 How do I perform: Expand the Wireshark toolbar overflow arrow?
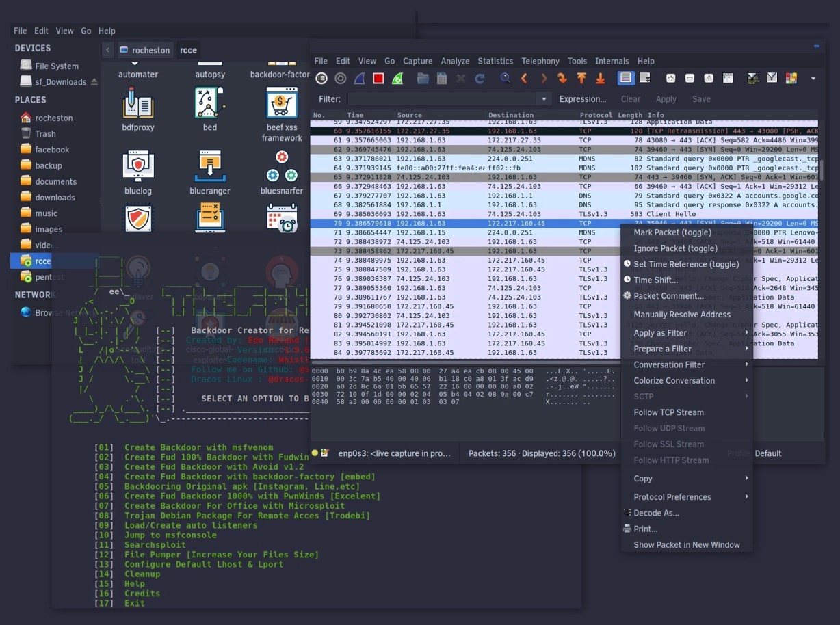tap(813, 79)
